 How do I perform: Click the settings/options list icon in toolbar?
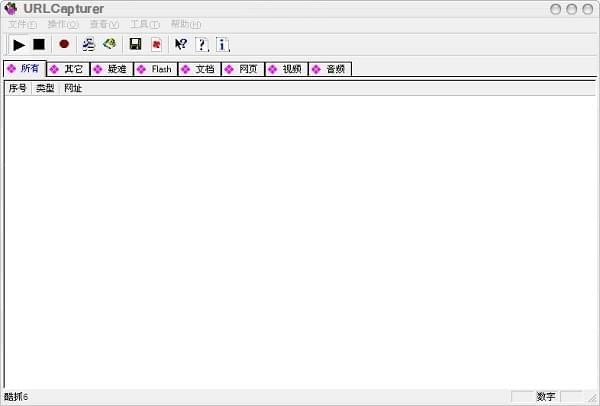tap(88, 44)
